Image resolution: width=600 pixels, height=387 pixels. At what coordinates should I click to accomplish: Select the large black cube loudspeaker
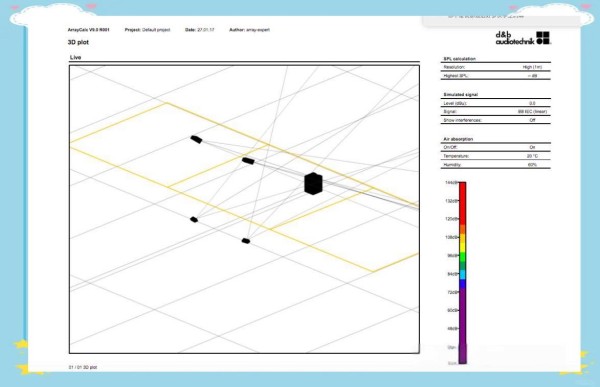point(313,183)
